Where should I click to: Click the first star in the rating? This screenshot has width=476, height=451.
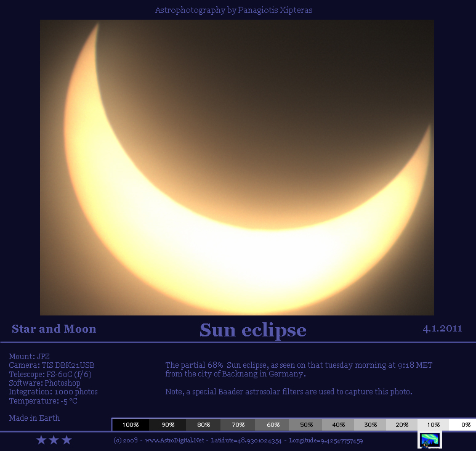(41, 440)
